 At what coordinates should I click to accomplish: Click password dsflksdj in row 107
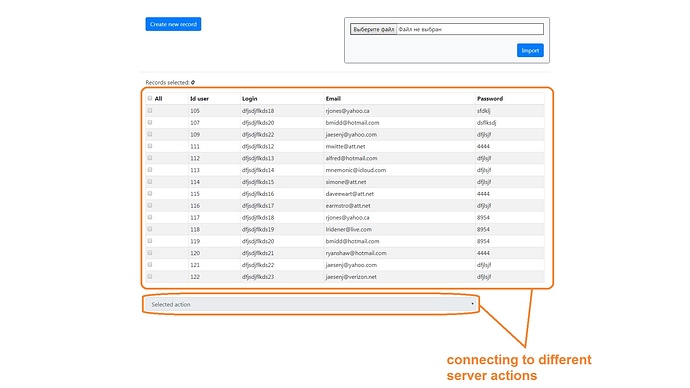point(486,123)
